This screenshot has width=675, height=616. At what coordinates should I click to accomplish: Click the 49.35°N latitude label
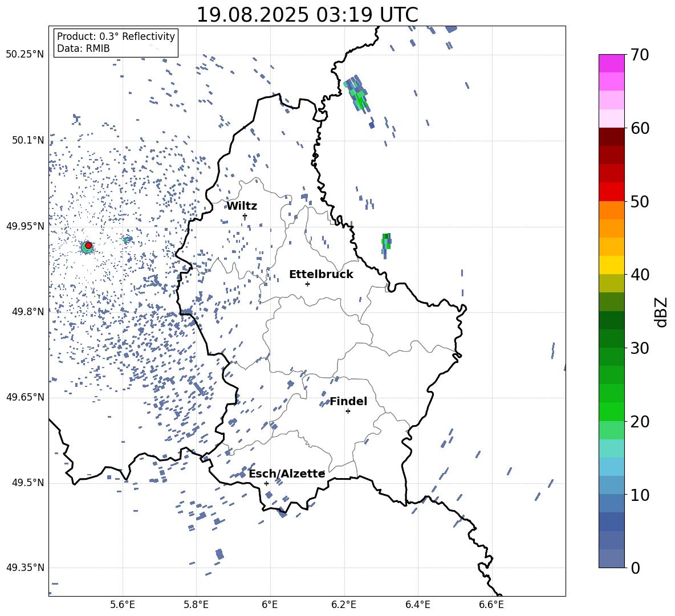(x=25, y=568)
